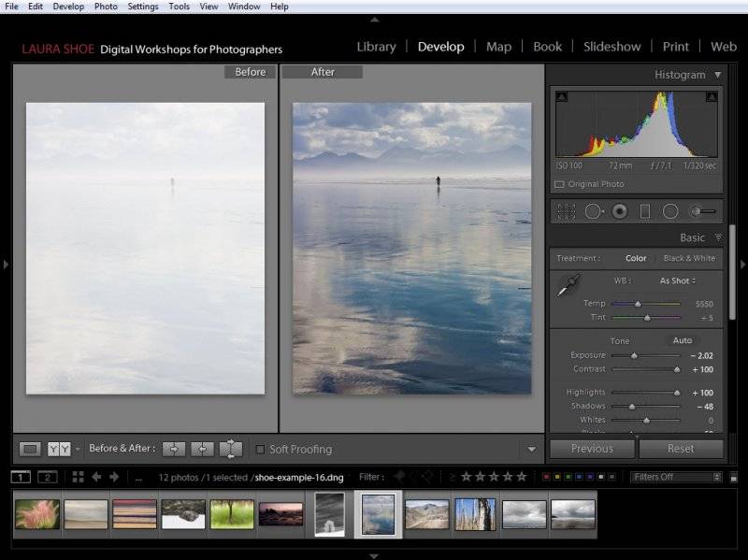Select second window display button 2

tap(48, 477)
